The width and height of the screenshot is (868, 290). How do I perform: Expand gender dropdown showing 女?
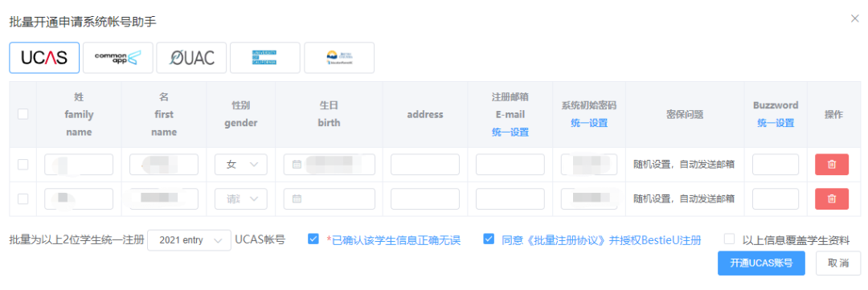coord(241,165)
